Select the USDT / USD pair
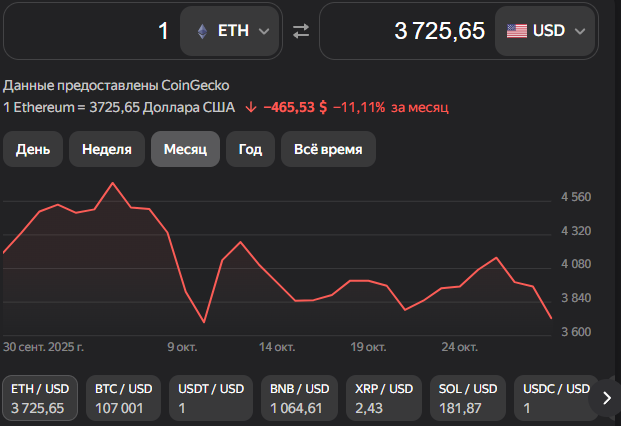The height and width of the screenshot is (426, 621). 210,398
